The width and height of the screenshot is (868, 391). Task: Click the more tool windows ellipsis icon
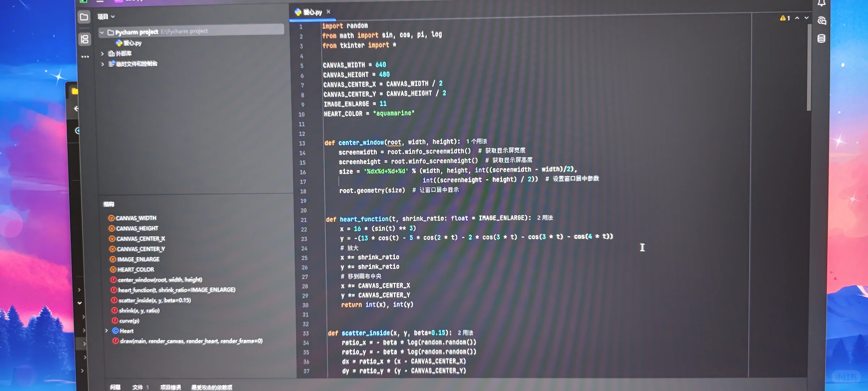pos(85,57)
